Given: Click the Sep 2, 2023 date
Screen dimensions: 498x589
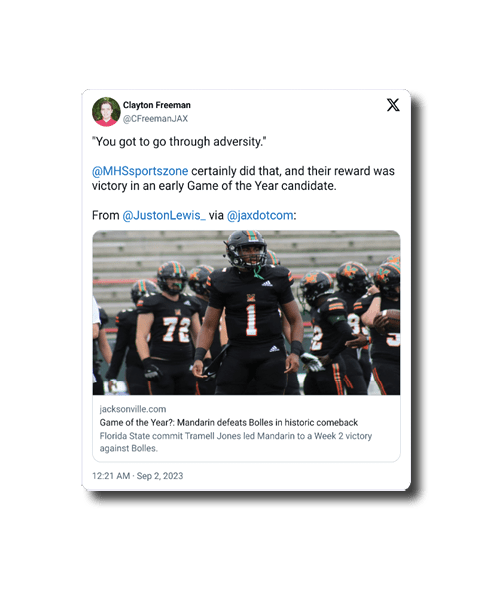Looking at the screenshot, I should pos(160,476).
